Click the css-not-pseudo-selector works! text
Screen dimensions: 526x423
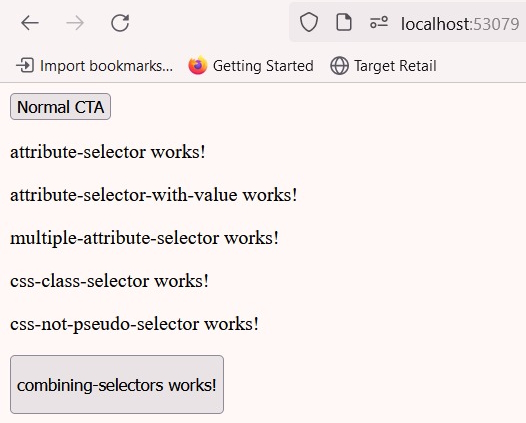(134, 324)
